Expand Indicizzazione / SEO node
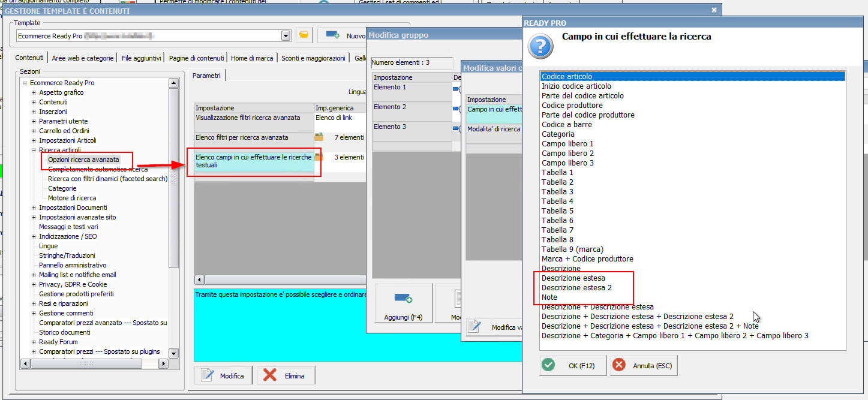Image resolution: width=868 pixels, height=400 pixels. point(34,236)
